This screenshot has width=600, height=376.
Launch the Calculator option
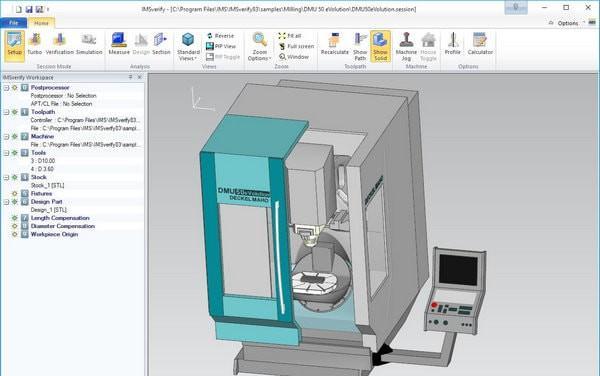(x=480, y=44)
